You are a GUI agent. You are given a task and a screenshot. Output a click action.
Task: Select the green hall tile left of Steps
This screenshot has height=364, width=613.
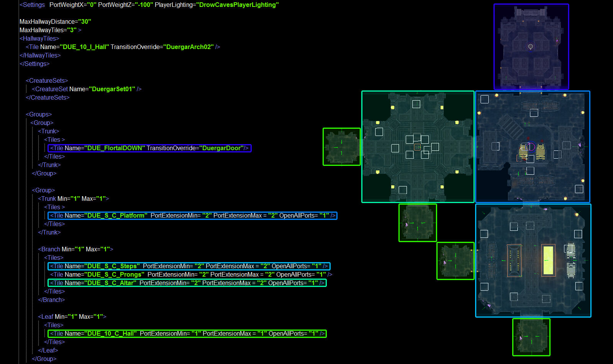point(456,261)
